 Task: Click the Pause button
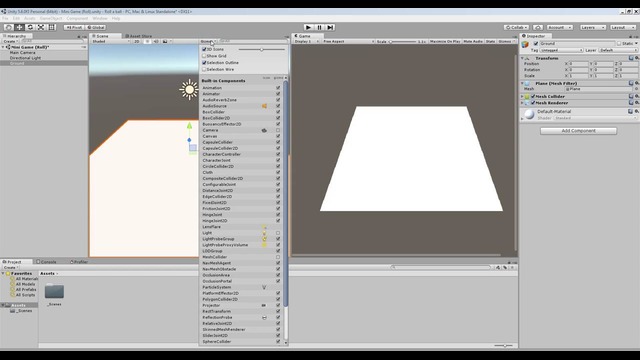pos(319,27)
